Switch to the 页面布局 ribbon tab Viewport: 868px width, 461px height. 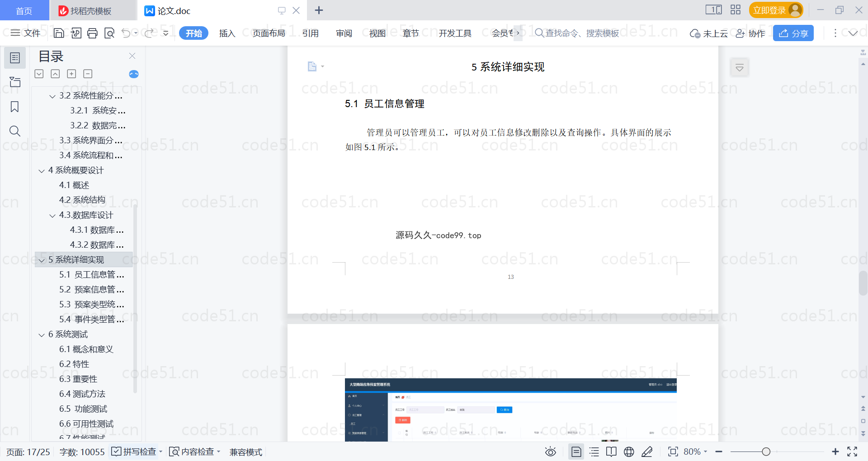[269, 33]
